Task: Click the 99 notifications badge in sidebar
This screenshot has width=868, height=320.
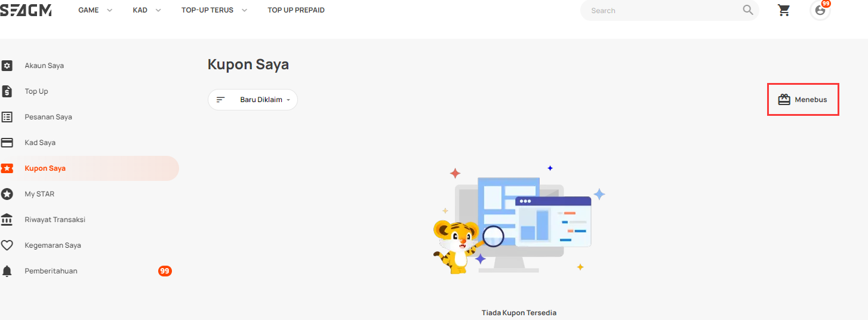Action: tap(165, 271)
